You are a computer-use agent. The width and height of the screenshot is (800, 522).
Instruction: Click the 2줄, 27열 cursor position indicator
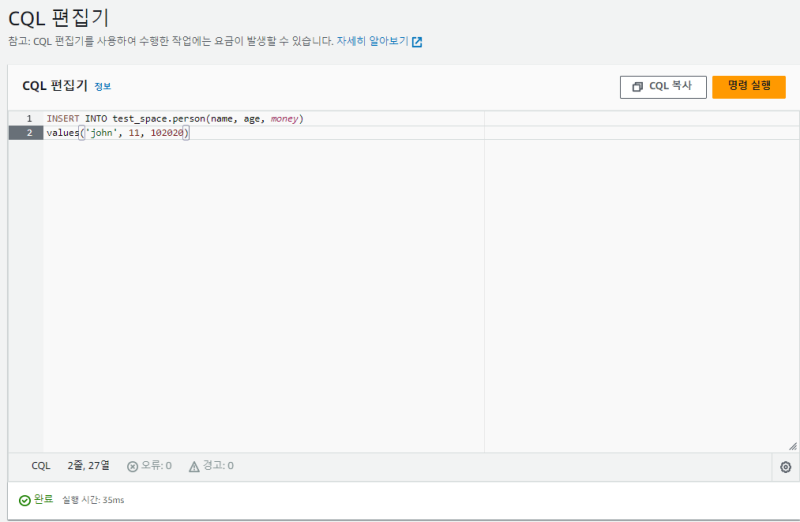(x=88, y=466)
